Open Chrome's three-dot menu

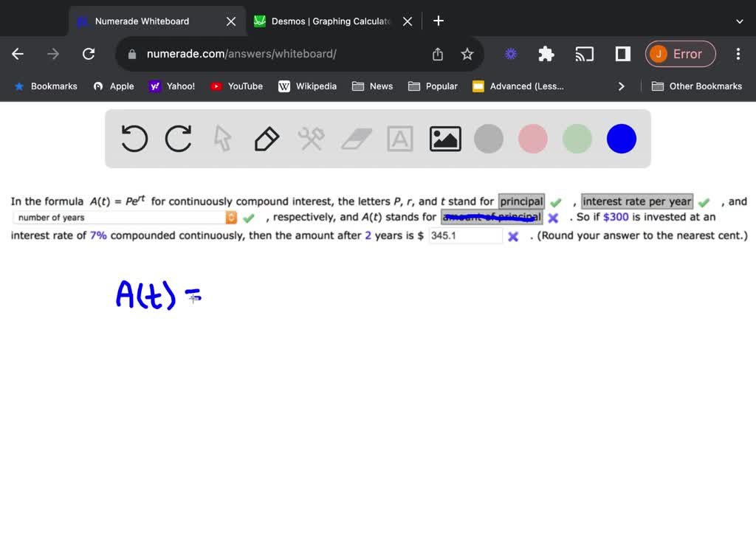click(738, 54)
